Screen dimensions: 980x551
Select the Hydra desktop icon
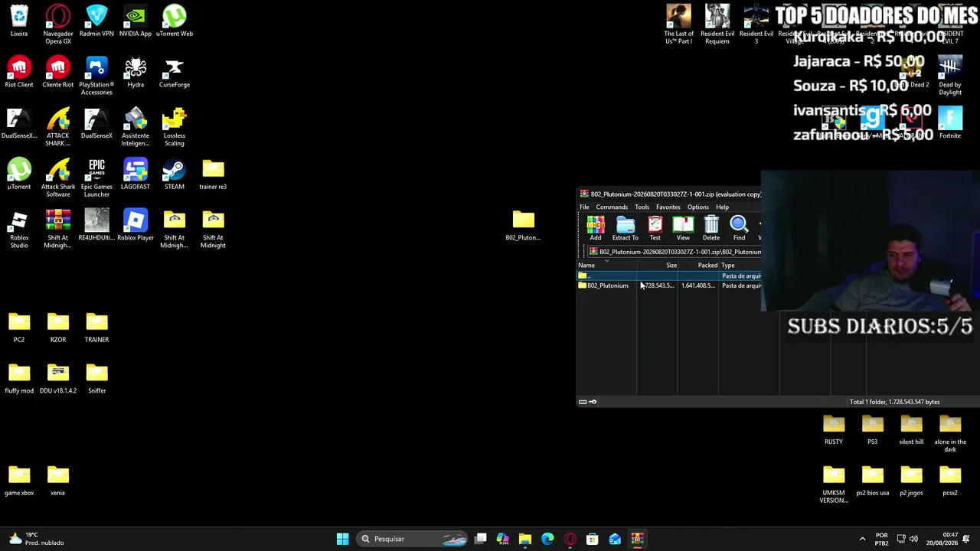point(136,73)
